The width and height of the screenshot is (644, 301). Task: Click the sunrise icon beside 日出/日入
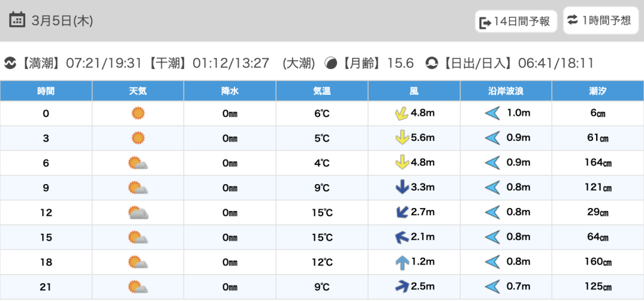(x=431, y=63)
